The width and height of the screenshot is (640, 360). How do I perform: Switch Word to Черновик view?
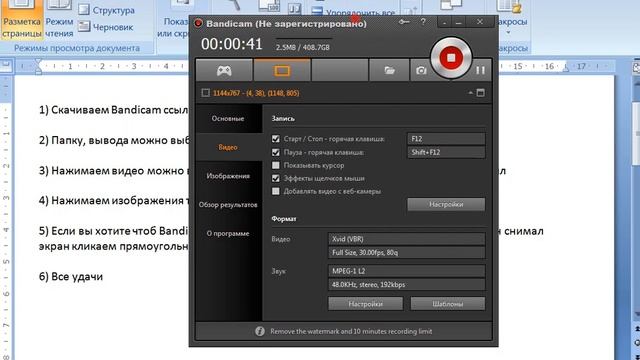[x=106, y=27]
